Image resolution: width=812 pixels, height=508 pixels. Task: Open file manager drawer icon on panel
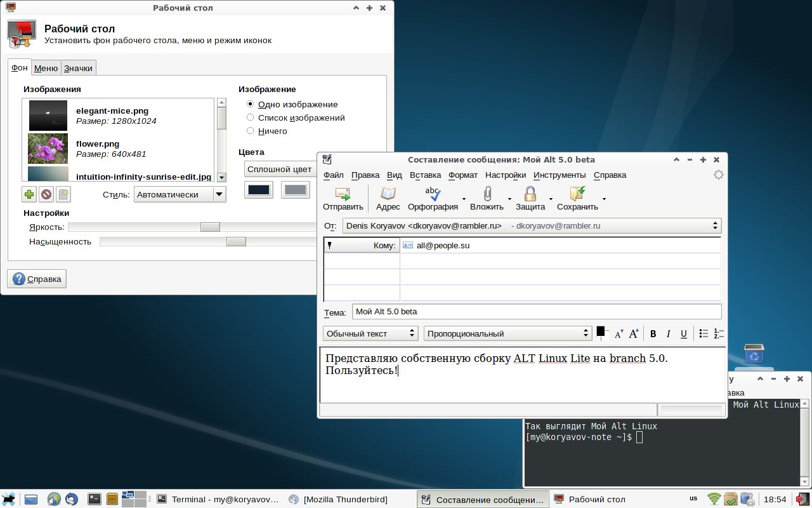112,499
